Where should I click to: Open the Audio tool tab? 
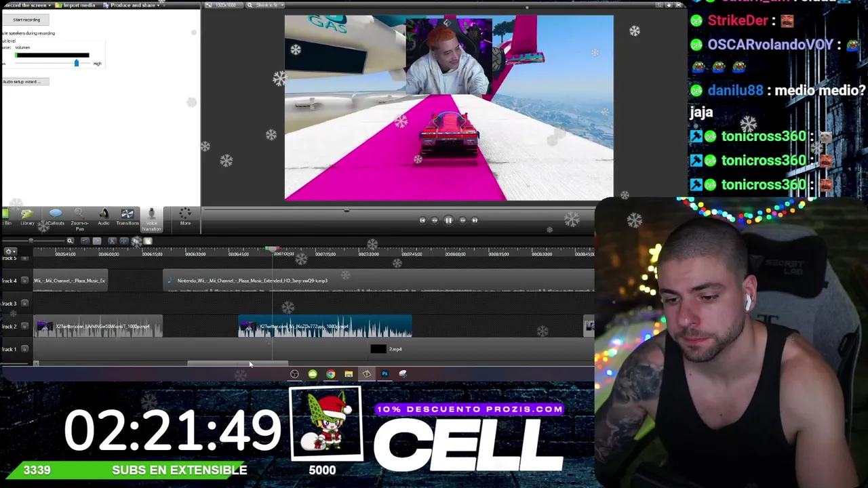point(103,217)
